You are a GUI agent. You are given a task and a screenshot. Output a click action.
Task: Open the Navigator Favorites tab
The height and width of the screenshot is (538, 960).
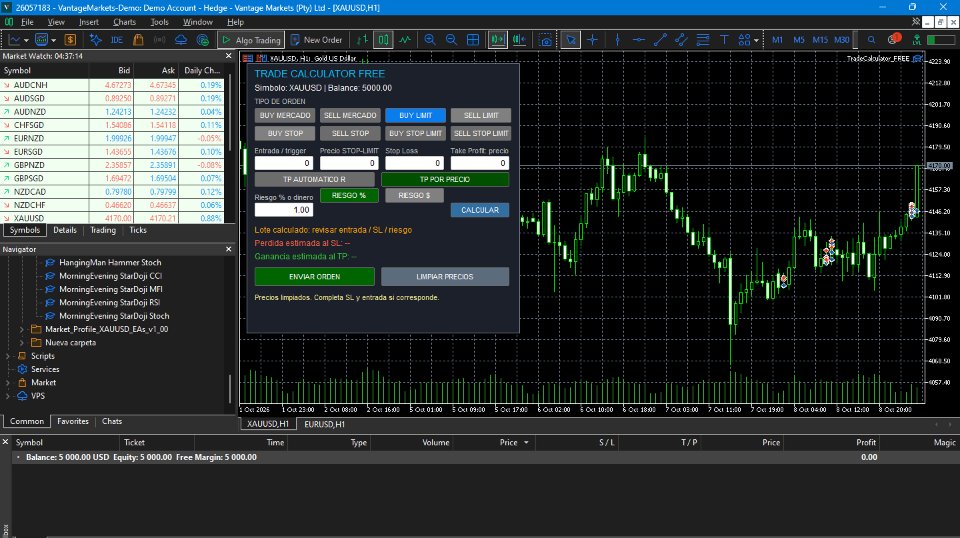click(x=73, y=421)
